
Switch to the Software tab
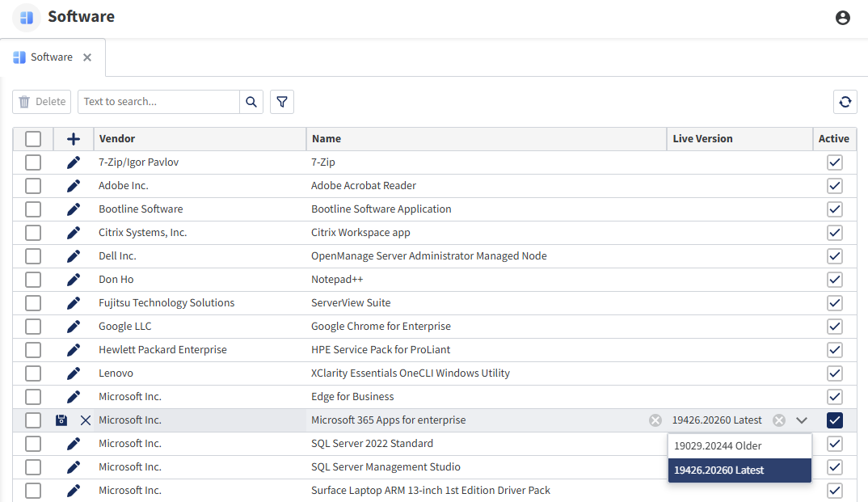51,57
